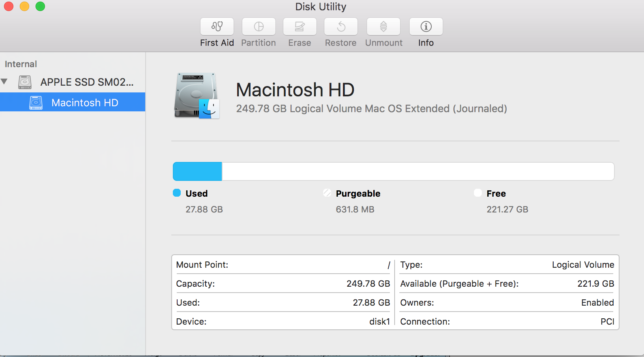Click the large Macintosh HD disk image
This screenshot has height=357, width=644.
click(x=197, y=96)
